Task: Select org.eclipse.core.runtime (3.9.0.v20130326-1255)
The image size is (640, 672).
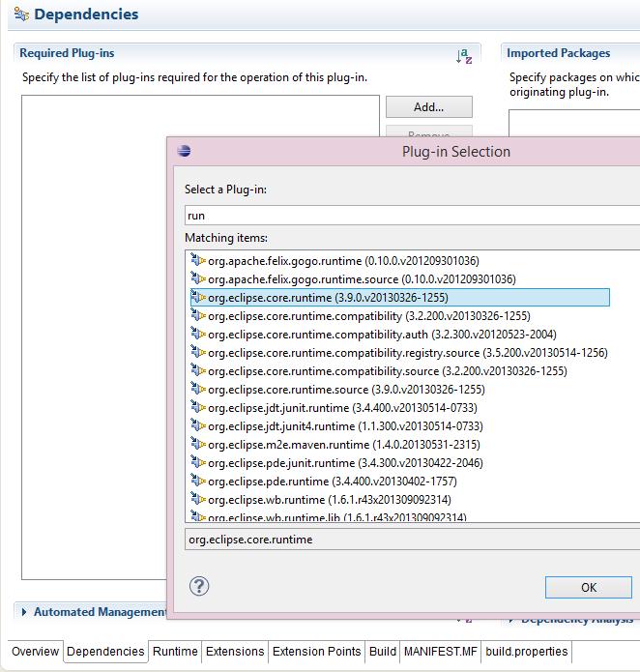Action: [x=399, y=298]
